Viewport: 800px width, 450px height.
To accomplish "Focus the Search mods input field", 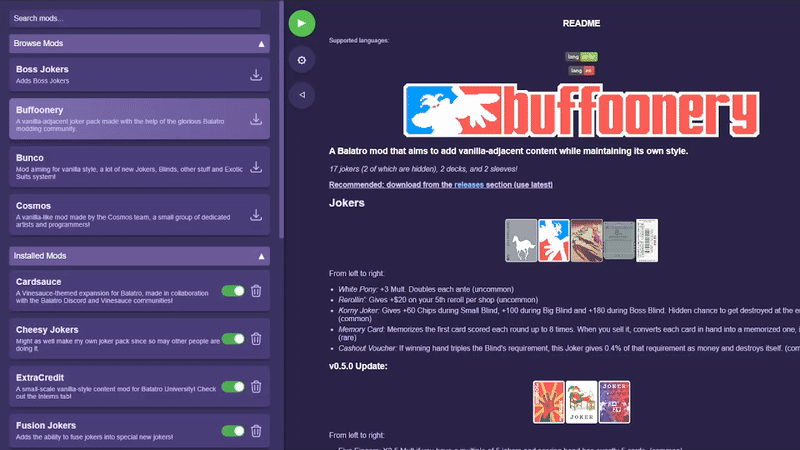I will tap(135, 18).
